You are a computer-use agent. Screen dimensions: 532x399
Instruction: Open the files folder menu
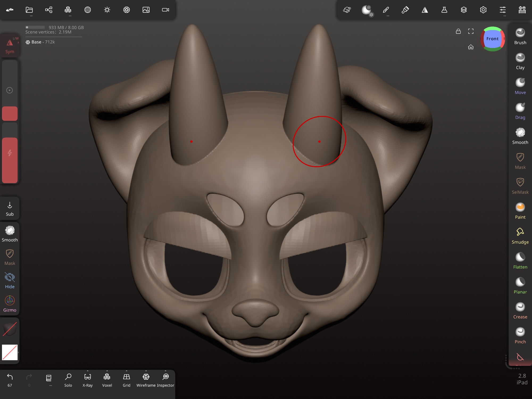(x=29, y=10)
